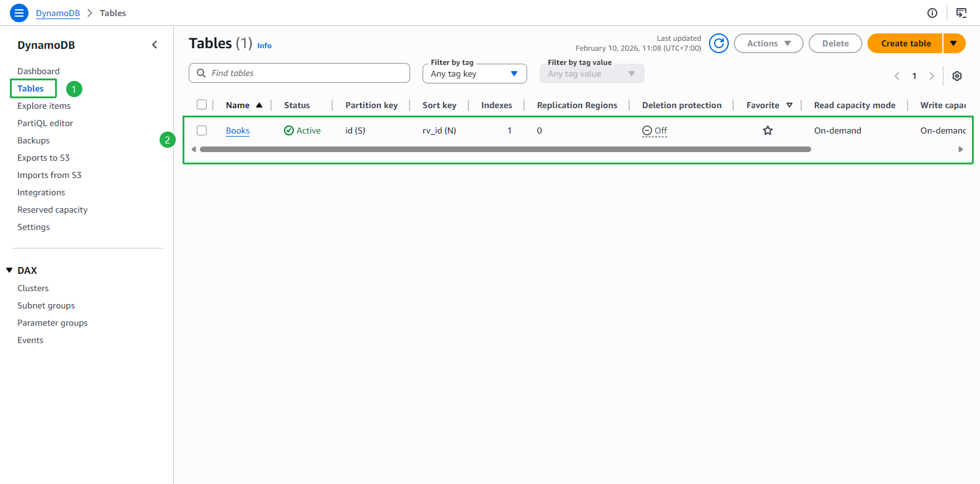Click Deletion protection column header

682,105
